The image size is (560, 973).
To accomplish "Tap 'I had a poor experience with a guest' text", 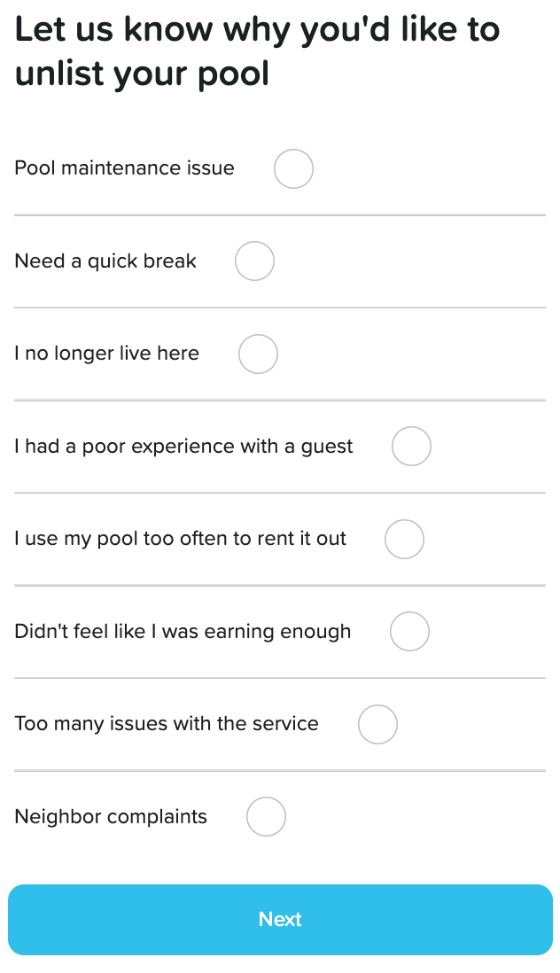I will (x=183, y=447).
